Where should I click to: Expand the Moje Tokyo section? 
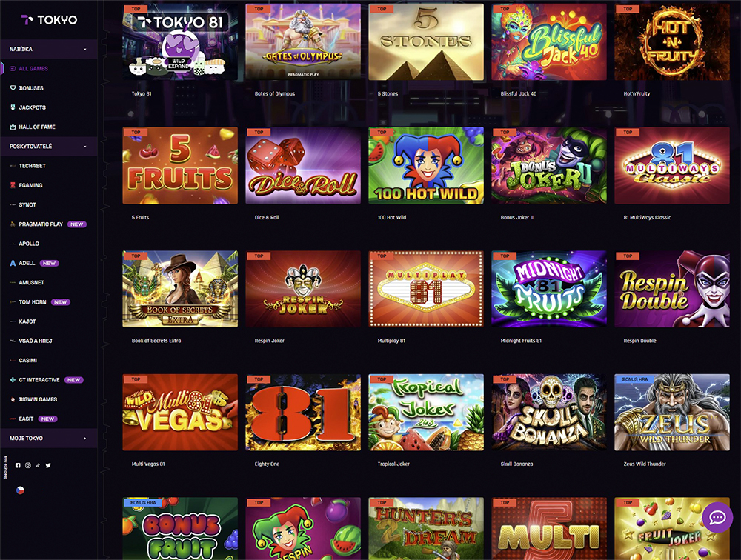click(x=49, y=438)
